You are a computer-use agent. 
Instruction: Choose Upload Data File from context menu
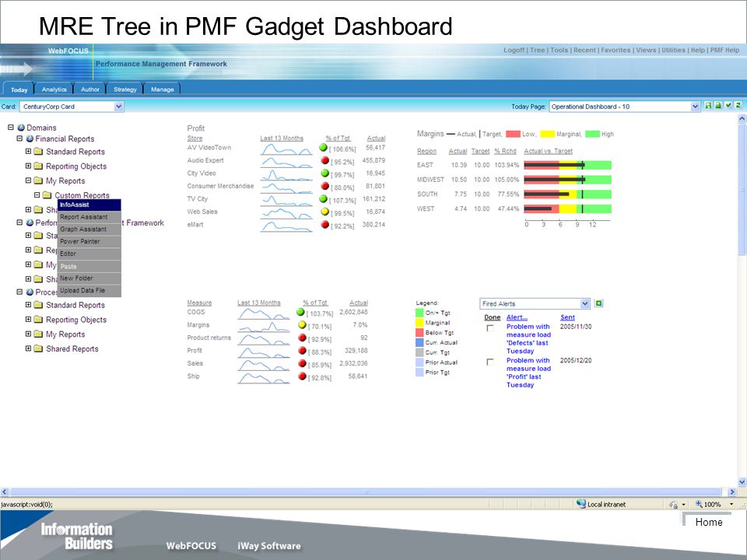(89, 290)
